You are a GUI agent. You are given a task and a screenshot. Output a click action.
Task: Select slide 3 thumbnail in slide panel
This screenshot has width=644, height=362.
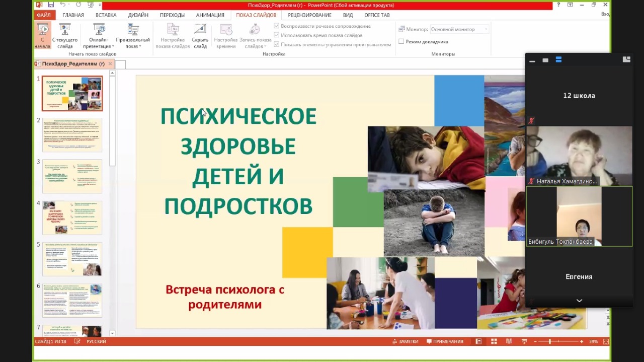click(72, 176)
